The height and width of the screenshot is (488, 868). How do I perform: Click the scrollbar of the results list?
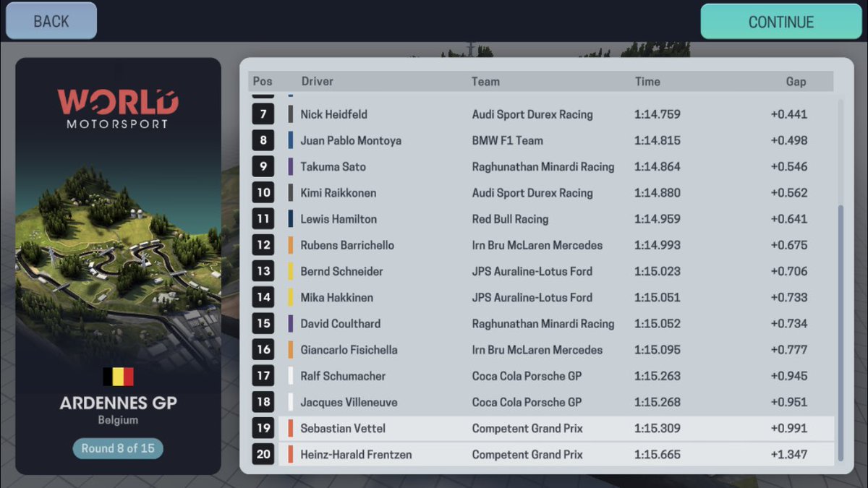point(840,335)
